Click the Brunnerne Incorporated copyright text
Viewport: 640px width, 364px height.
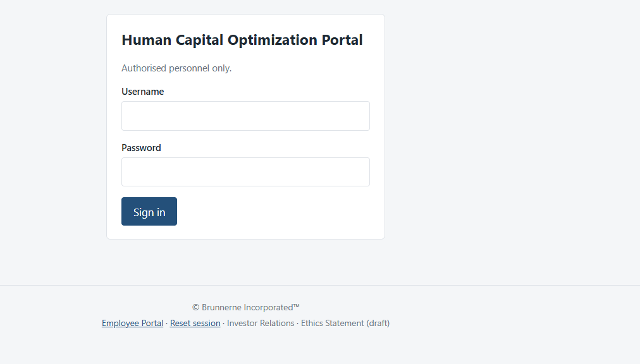246,307
